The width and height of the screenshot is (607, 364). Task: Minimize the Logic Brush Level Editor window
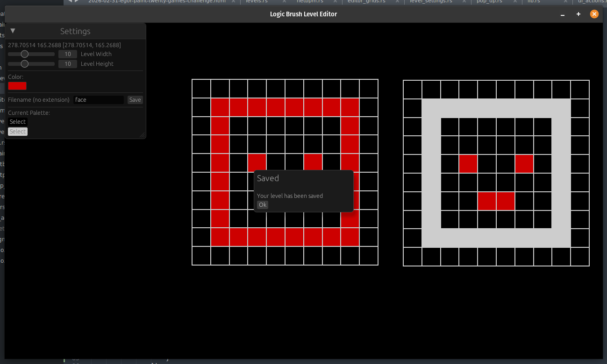click(563, 14)
